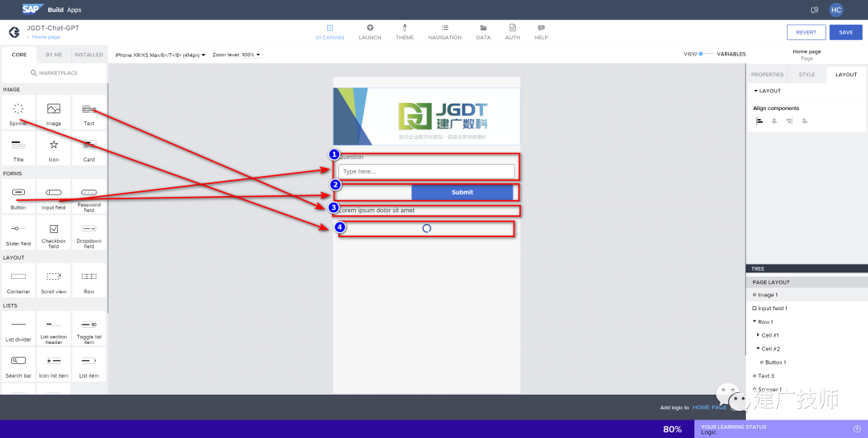Open the HC user avatar menu
The width and height of the screenshot is (868, 438).
pos(836,10)
